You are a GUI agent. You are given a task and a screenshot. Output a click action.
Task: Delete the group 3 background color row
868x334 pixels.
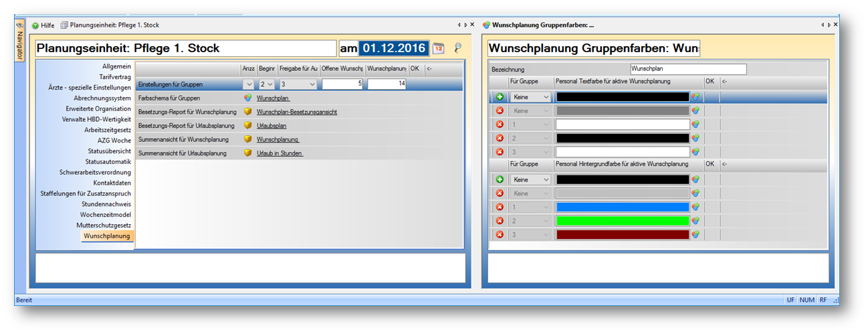[x=499, y=234]
